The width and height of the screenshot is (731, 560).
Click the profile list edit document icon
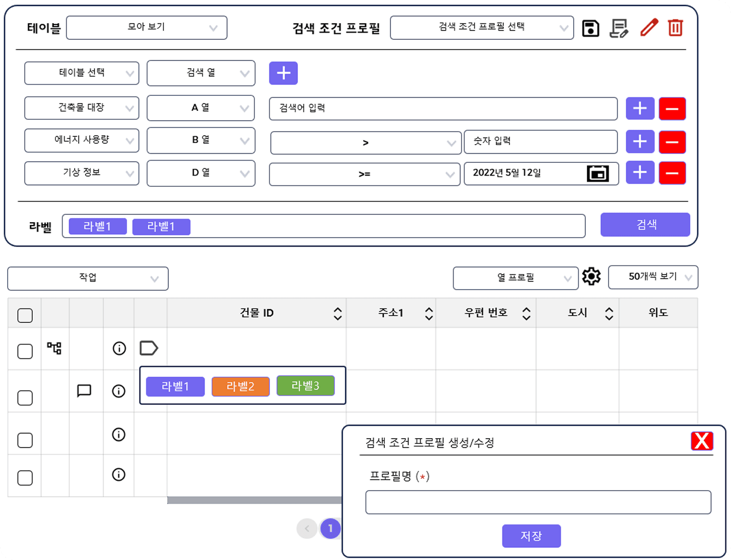coord(619,28)
